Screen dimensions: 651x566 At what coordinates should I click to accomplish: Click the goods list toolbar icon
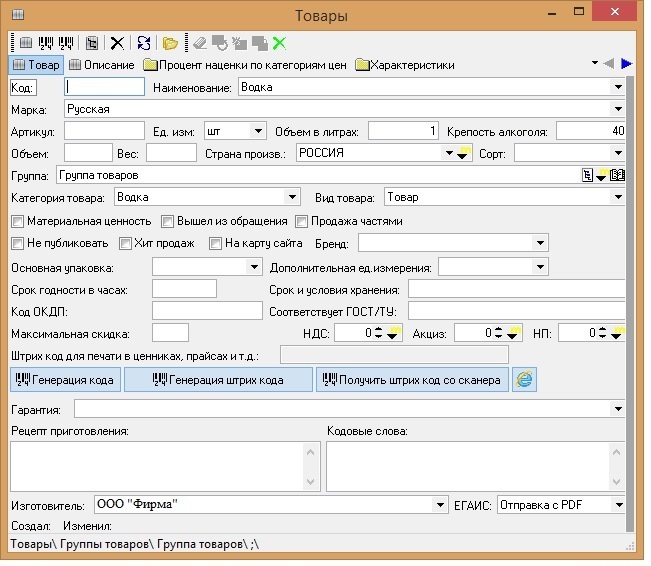26,43
